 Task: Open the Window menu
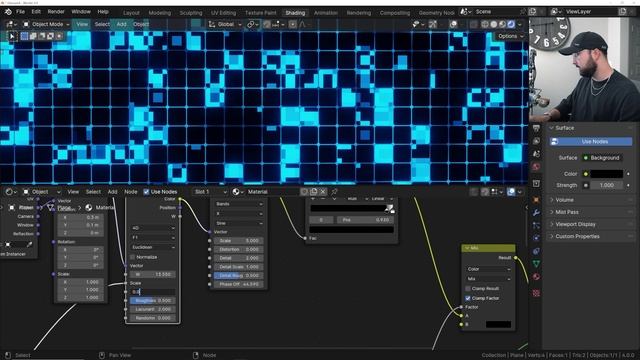81,12
